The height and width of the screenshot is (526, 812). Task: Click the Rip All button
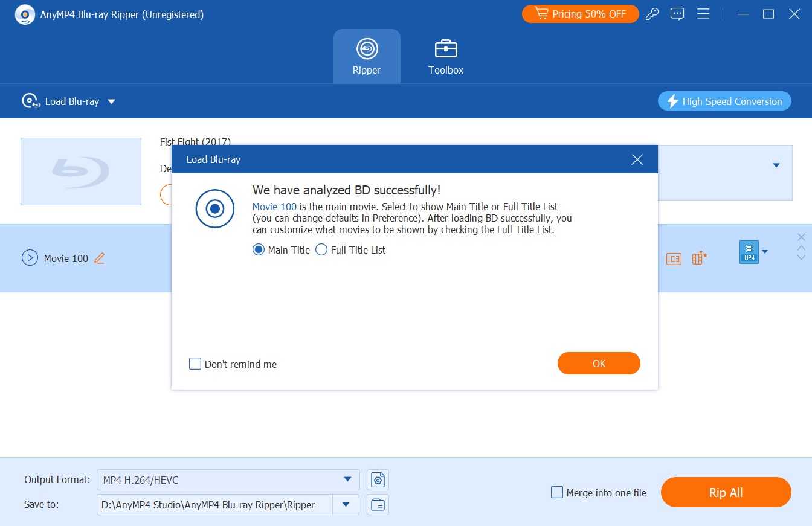coord(726,492)
